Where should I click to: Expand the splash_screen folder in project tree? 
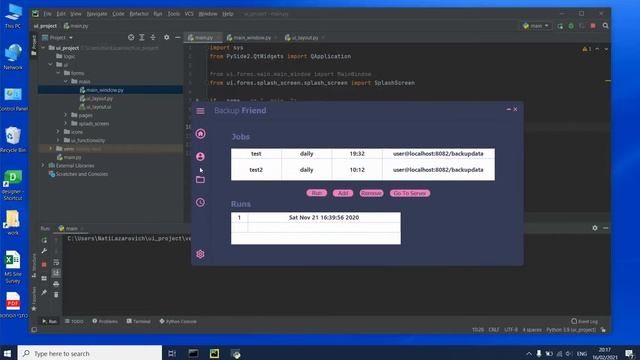pyautogui.click(x=66, y=123)
